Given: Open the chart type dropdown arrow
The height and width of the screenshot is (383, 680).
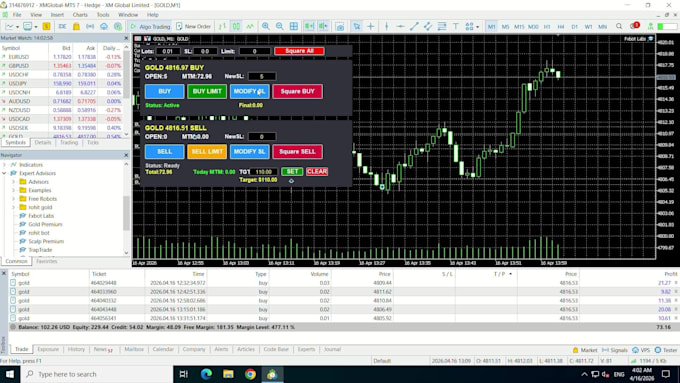Looking at the screenshot, I should [x=16, y=26].
